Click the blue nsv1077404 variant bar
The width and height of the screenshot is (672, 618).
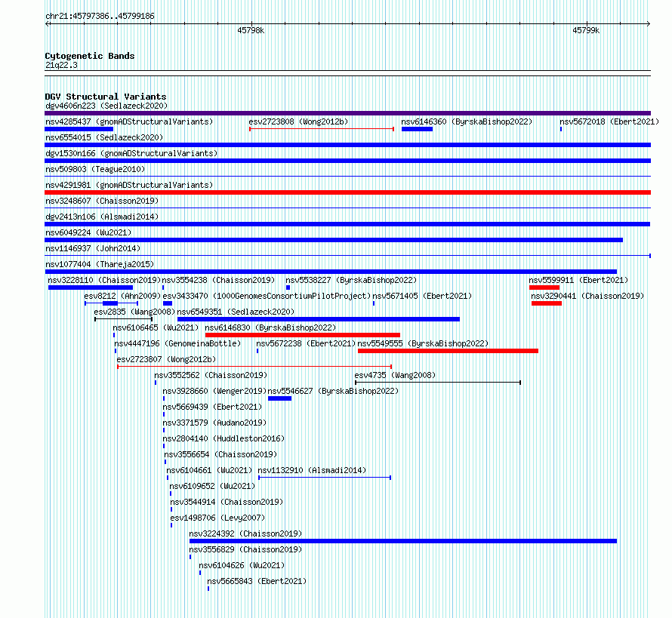331,272
